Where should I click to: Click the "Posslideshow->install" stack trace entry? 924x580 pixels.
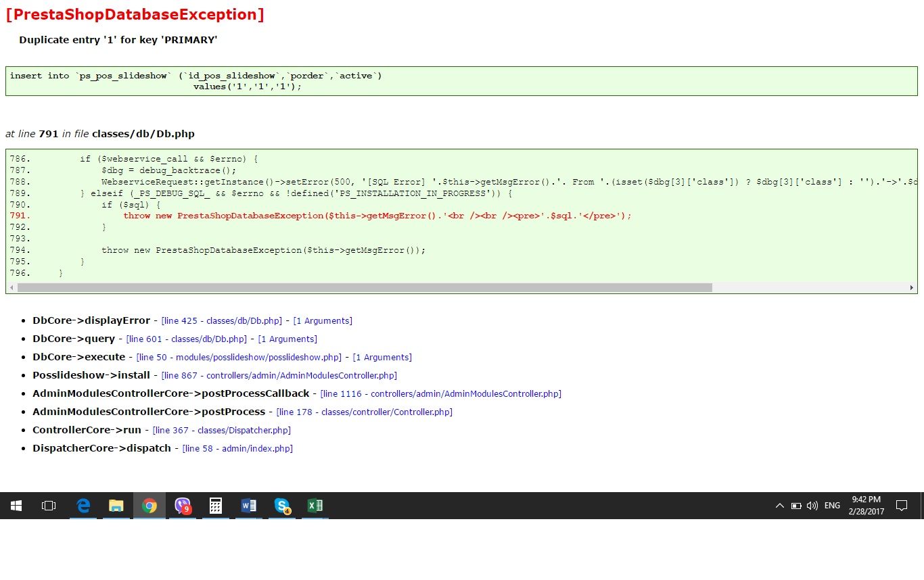[91, 375]
